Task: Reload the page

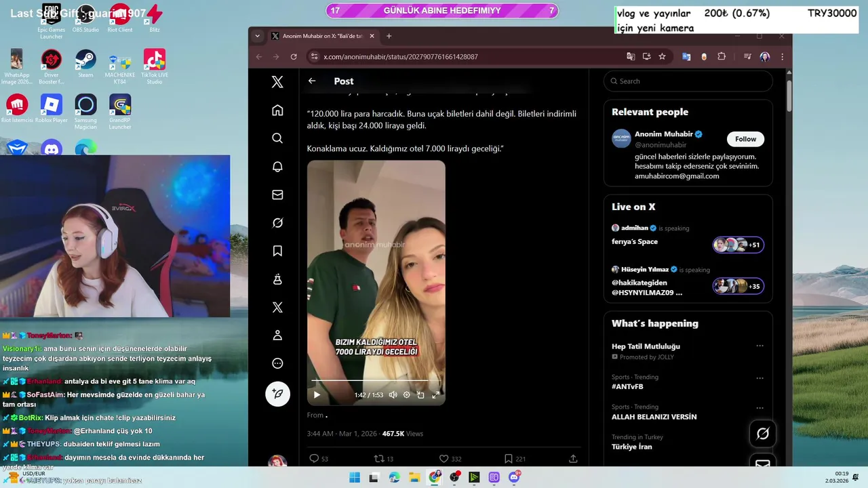Action: pos(294,56)
